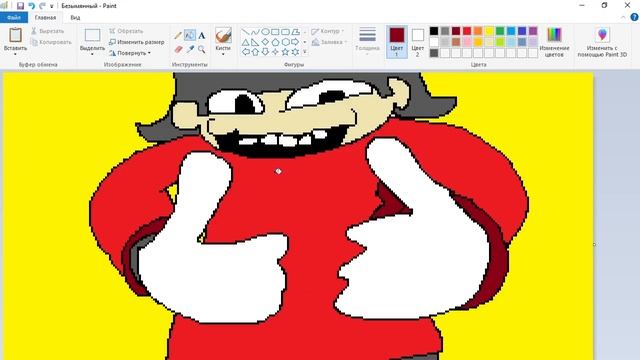Pick the curve shape

click(255, 31)
